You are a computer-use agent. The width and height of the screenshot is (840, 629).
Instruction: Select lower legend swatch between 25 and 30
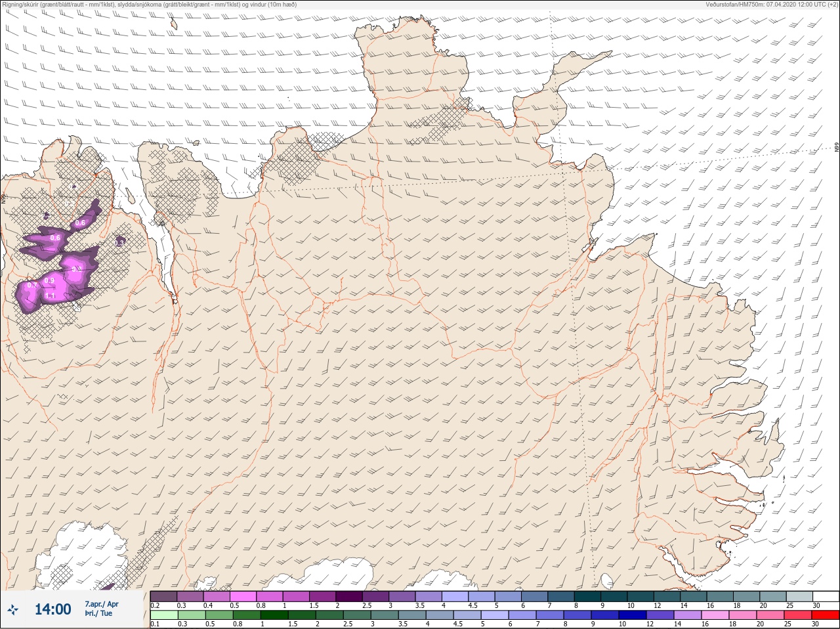tap(799, 615)
